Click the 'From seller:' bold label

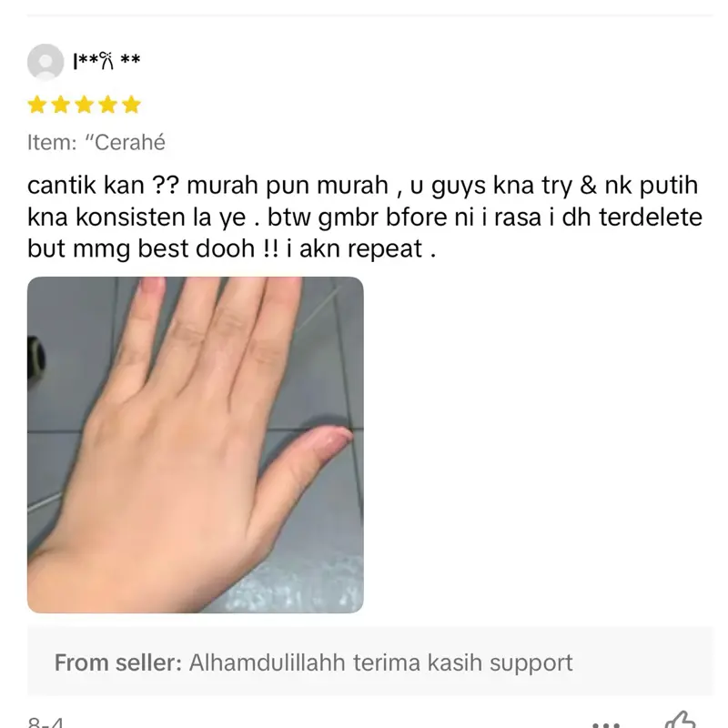tap(118, 662)
